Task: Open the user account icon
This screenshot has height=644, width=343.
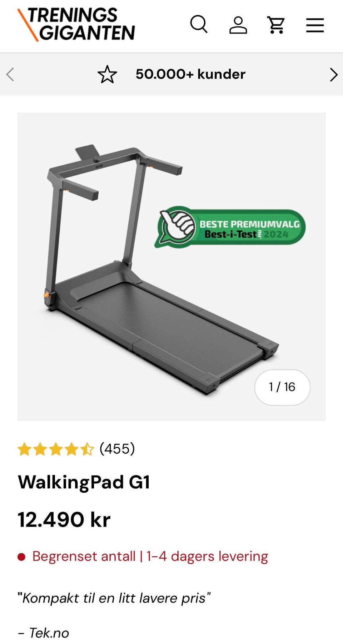Action: click(x=238, y=25)
